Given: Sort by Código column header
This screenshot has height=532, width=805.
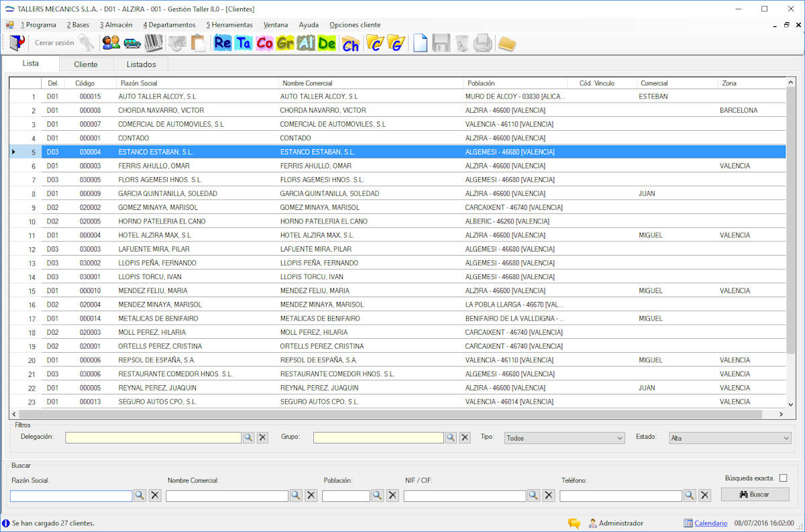Looking at the screenshot, I should (89, 83).
